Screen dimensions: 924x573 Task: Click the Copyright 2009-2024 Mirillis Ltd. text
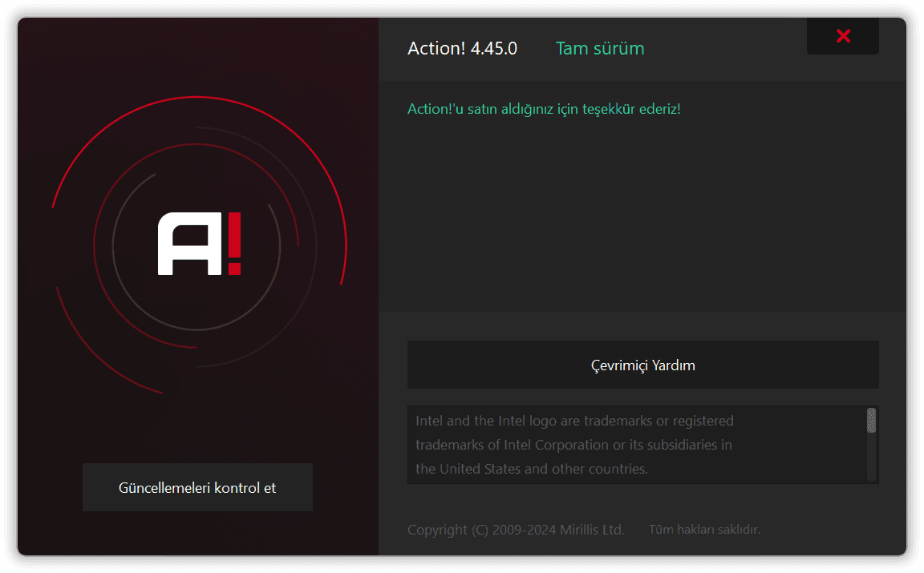pyautogui.click(x=516, y=530)
